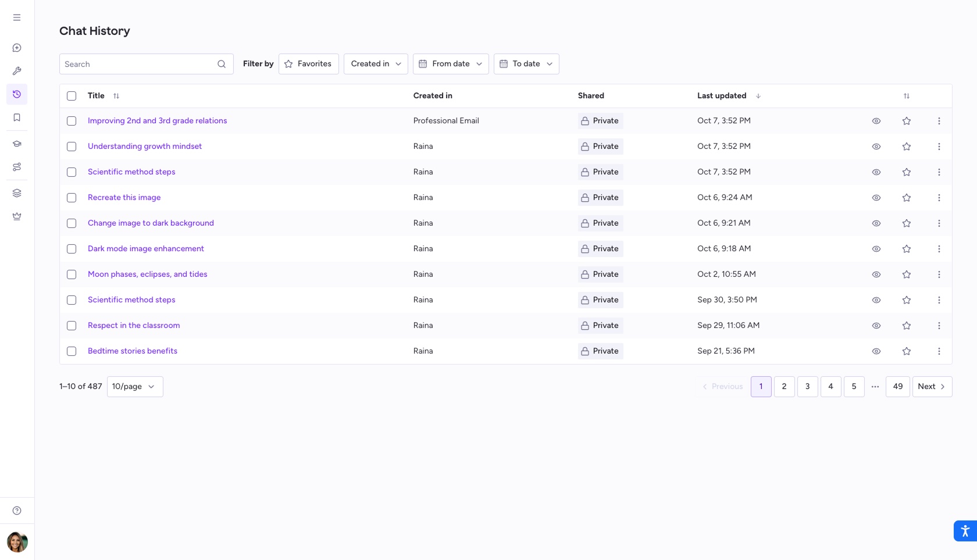Open Understanding growth mindset chat
977x560 pixels.
click(145, 147)
